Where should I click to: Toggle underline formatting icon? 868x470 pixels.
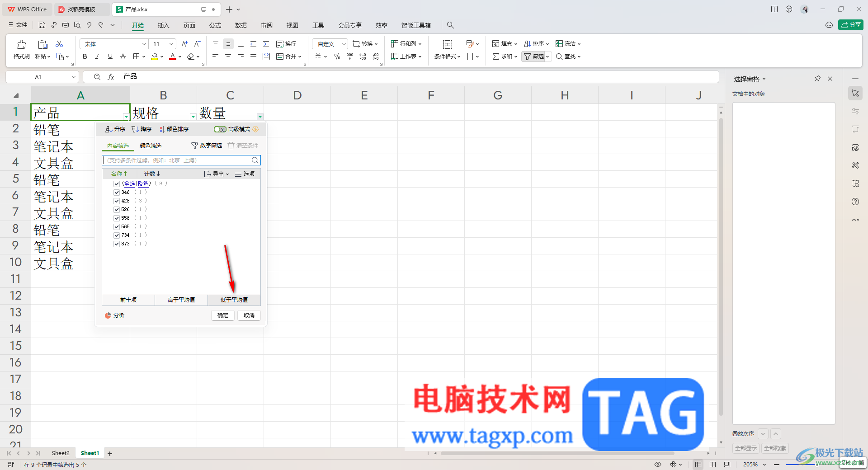click(110, 56)
